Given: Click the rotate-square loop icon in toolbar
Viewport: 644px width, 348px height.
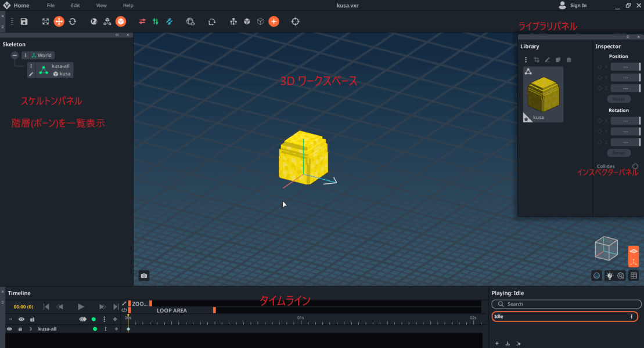Looking at the screenshot, I should [212, 22].
